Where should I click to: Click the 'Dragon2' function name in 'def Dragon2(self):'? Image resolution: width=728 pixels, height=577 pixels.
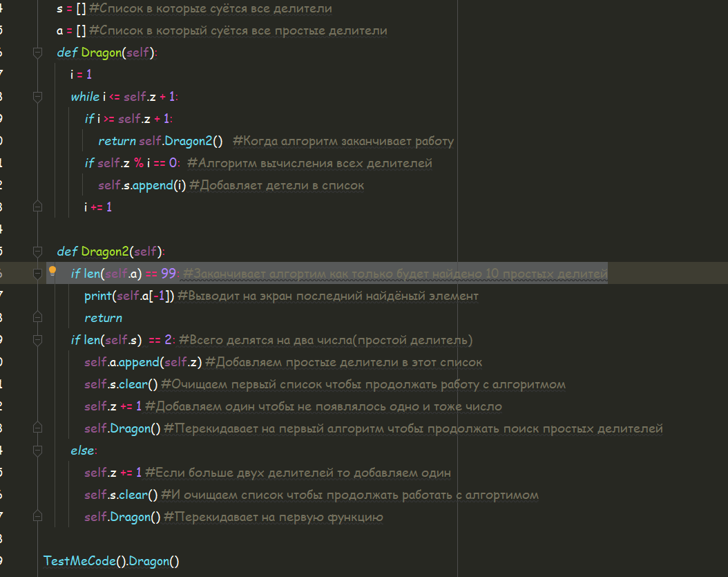tap(105, 252)
